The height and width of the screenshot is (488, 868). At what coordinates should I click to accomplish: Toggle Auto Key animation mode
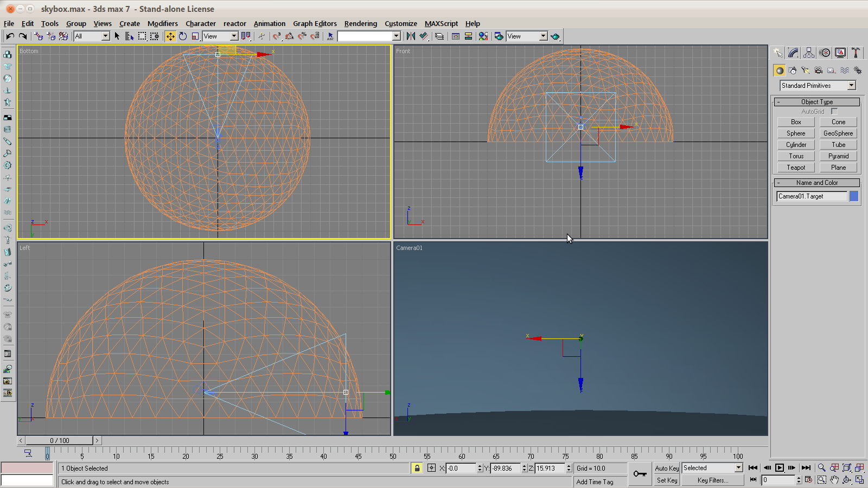pyautogui.click(x=667, y=468)
